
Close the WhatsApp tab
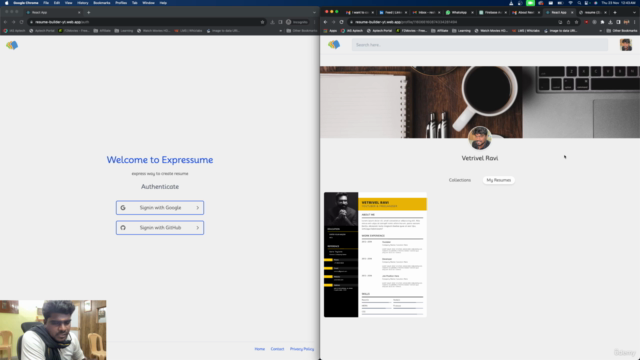pos(472,13)
